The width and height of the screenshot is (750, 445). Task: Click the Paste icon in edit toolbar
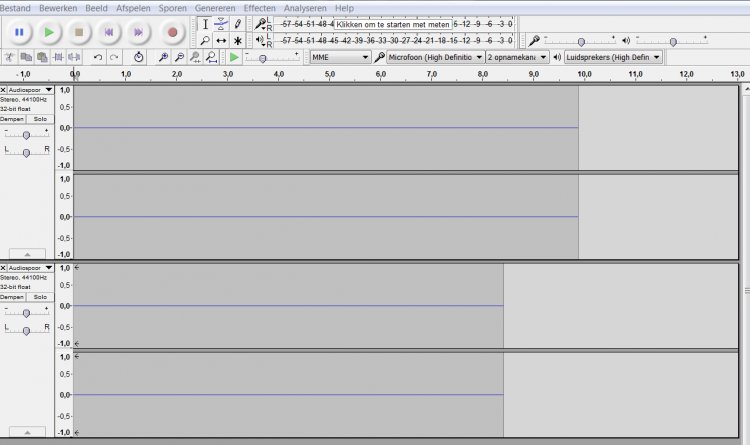coord(42,57)
